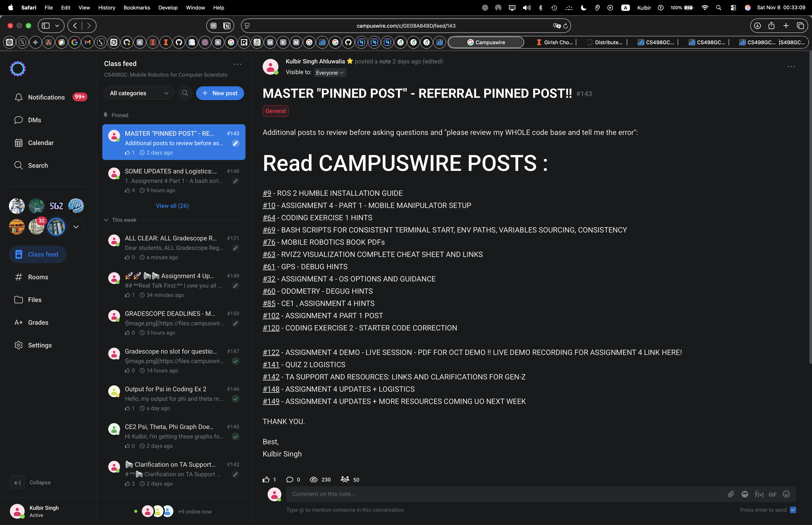This screenshot has height=525, width=812.
Task: Click the General category tag
Action: (x=275, y=111)
